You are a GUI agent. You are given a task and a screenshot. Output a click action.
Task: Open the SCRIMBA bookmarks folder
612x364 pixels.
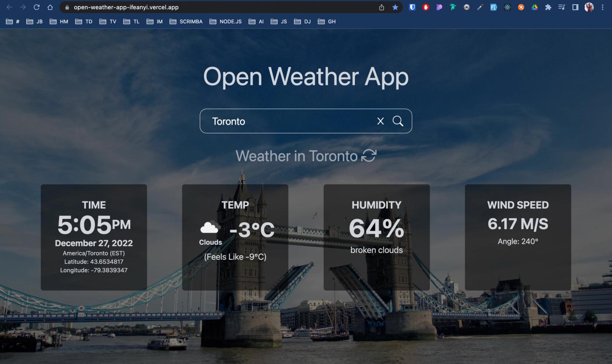pyautogui.click(x=186, y=21)
